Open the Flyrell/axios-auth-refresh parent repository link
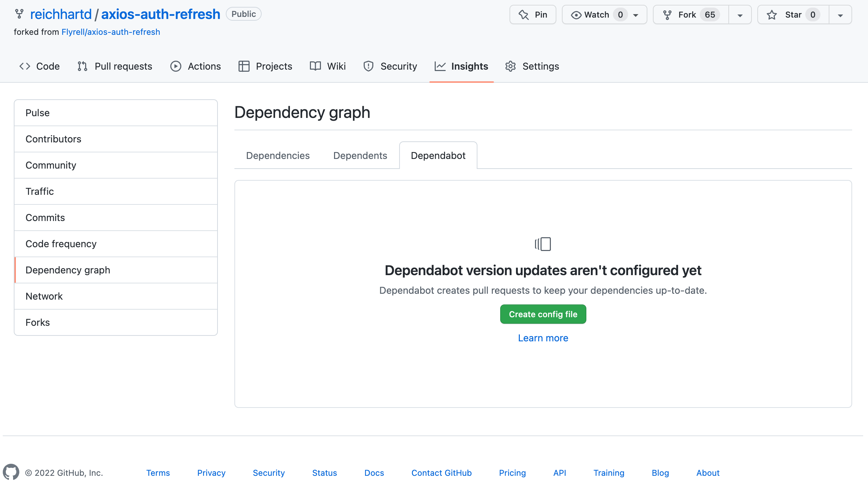868x502 pixels. coord(111,32)
